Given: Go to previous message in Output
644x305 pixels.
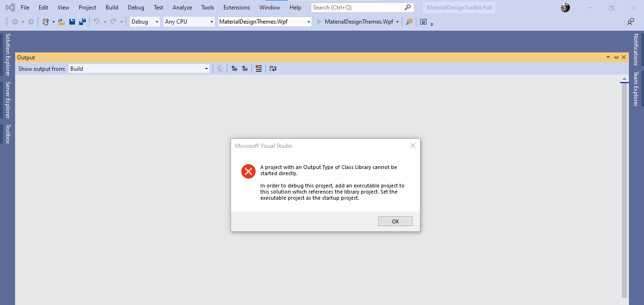Looking at the screenshot, I should 234,68.
